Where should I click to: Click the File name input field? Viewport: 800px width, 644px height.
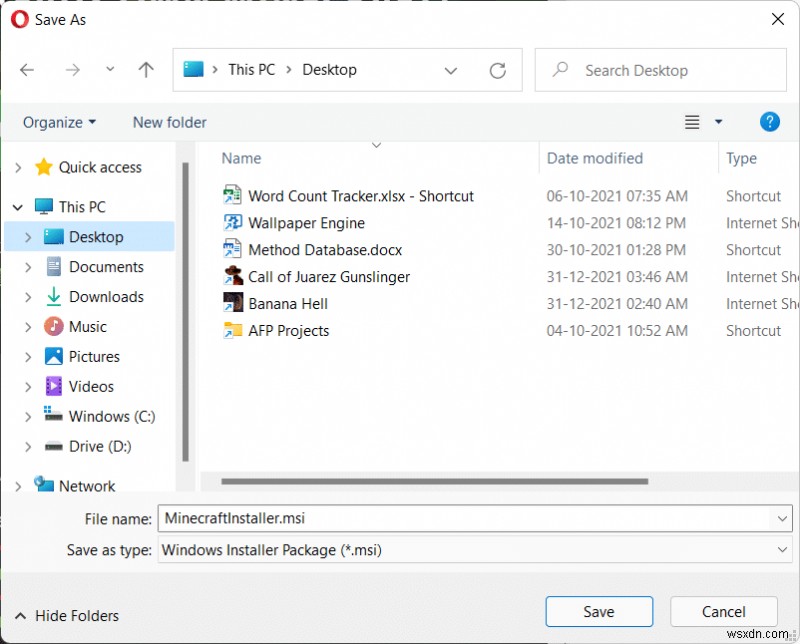(465, 518)
